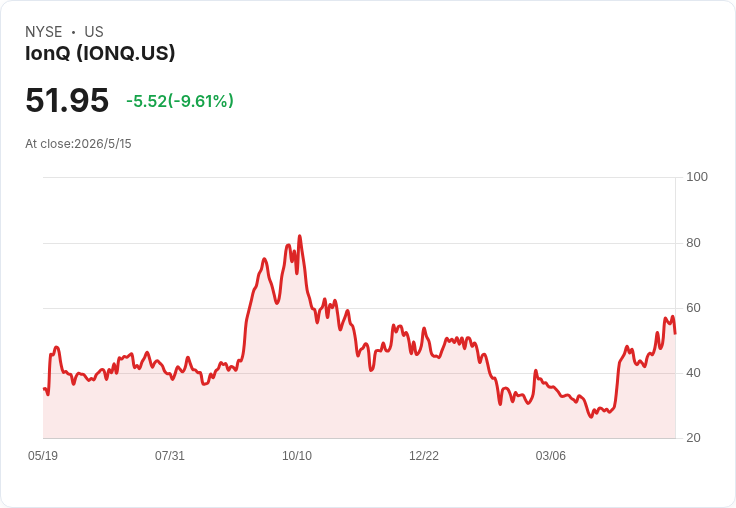Click the NYSE exchange label
The image size is (736, 508).
pyautogui.click(x=44, y=32)
